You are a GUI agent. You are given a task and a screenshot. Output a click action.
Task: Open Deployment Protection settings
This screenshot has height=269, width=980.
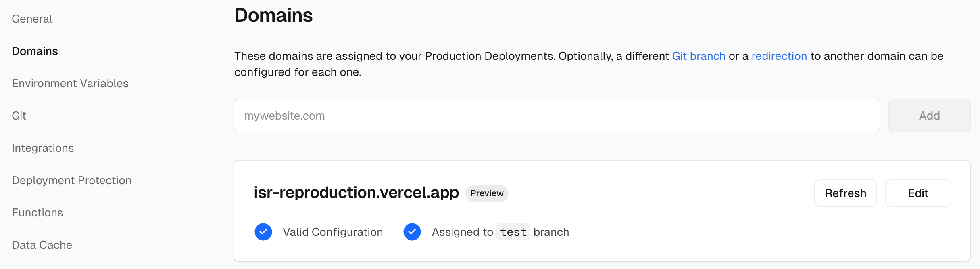click(72, 181)
